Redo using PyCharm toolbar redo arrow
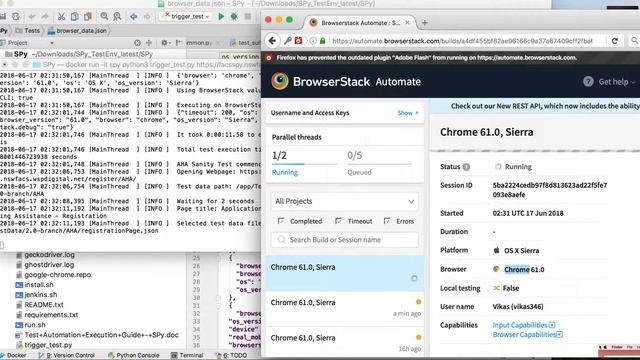 point(45,16)
